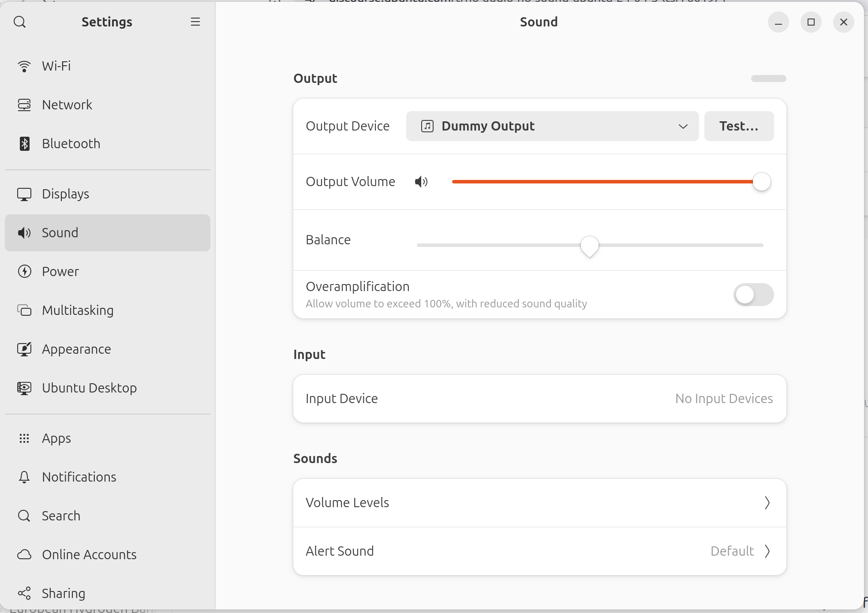Viewport: 868px width, 613px height.
Task: Open the Dummy Output device dropdown
Action: point(552,126)
